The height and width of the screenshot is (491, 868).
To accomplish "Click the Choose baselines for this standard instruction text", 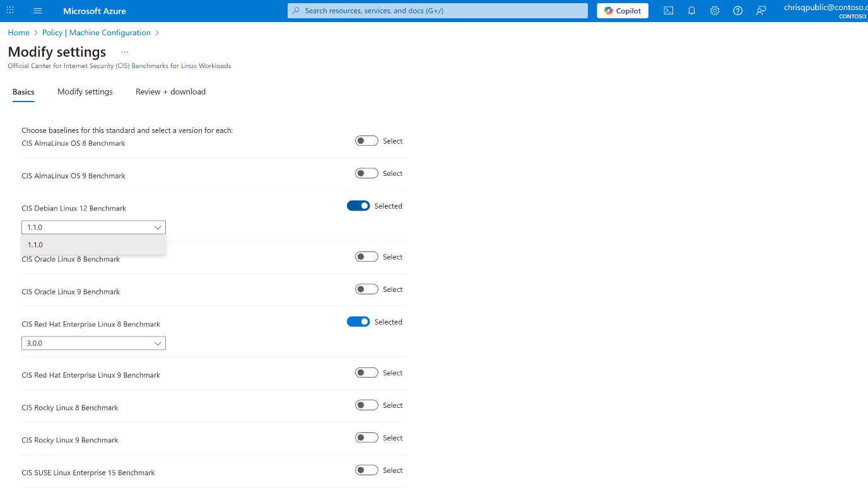I will (x=127, y=130).
